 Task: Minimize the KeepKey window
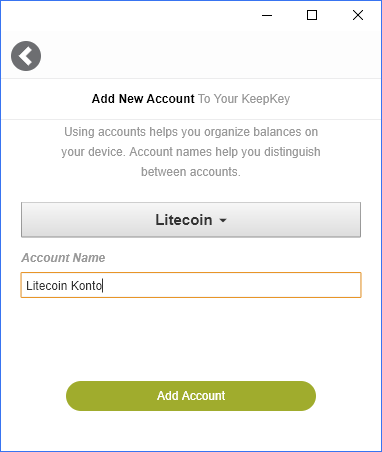pos(267,15)
